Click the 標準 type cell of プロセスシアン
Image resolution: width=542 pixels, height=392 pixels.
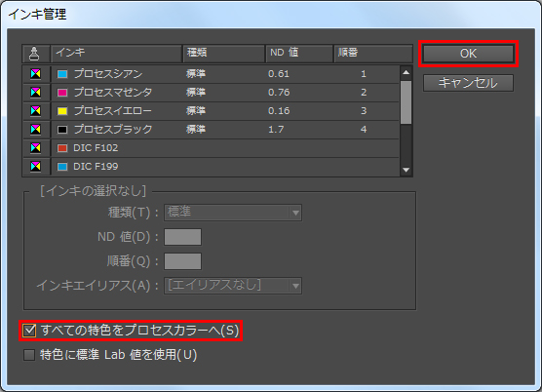click(x=196, y=74)
